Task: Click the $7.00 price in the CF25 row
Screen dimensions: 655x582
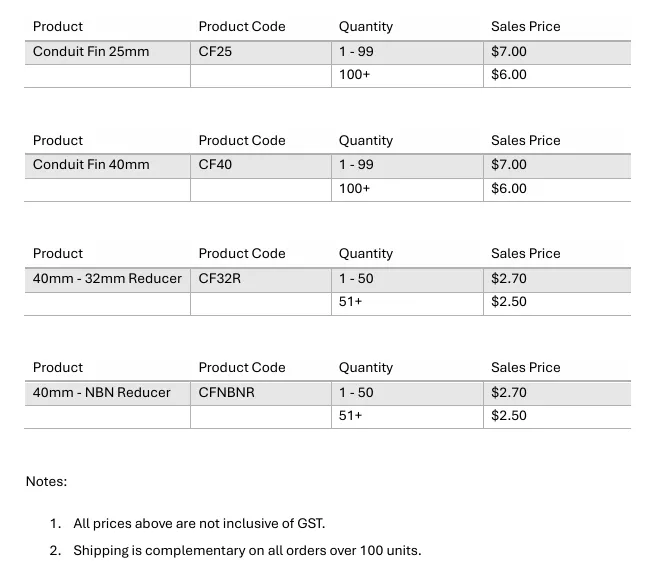Action: (x=509, y=51)
